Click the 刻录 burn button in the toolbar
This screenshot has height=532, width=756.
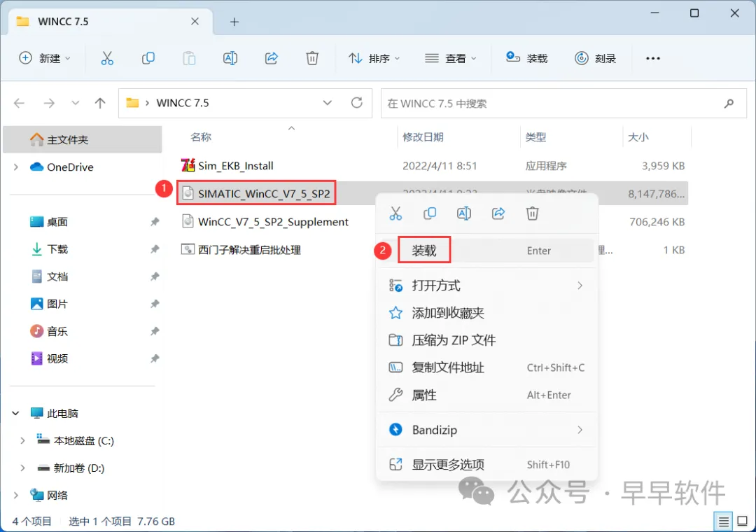596,58
